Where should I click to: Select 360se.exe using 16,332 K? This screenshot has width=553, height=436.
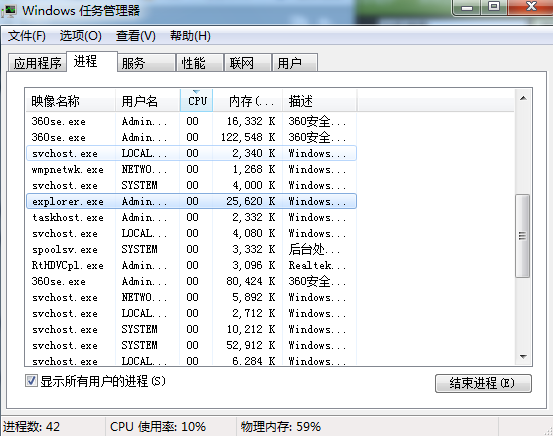pyautogui.click(x=192, y=121)
